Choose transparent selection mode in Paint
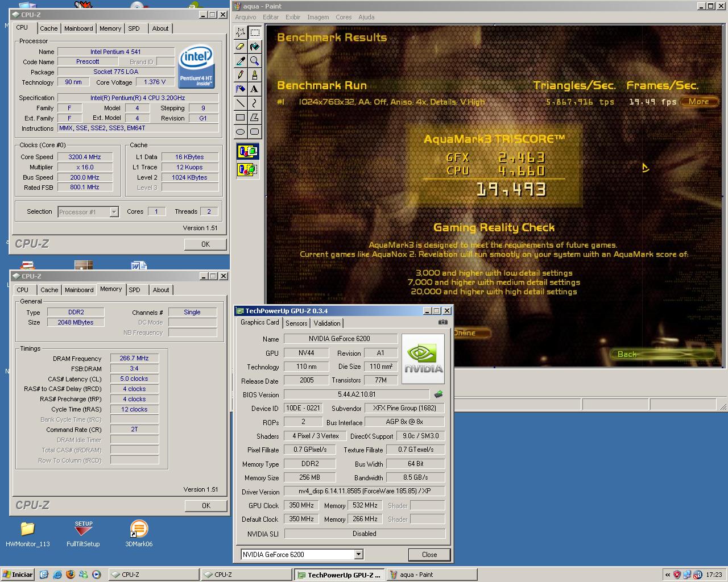This screenshot has height=582, width=728. pyautogui.click(x=247, y=169)
